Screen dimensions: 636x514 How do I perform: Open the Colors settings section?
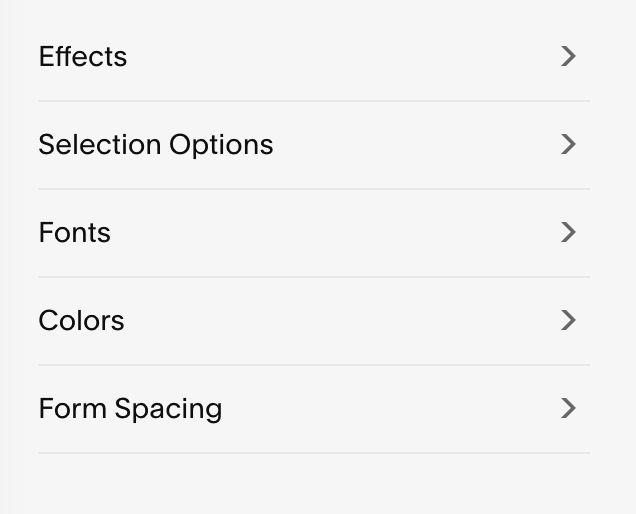314,321
